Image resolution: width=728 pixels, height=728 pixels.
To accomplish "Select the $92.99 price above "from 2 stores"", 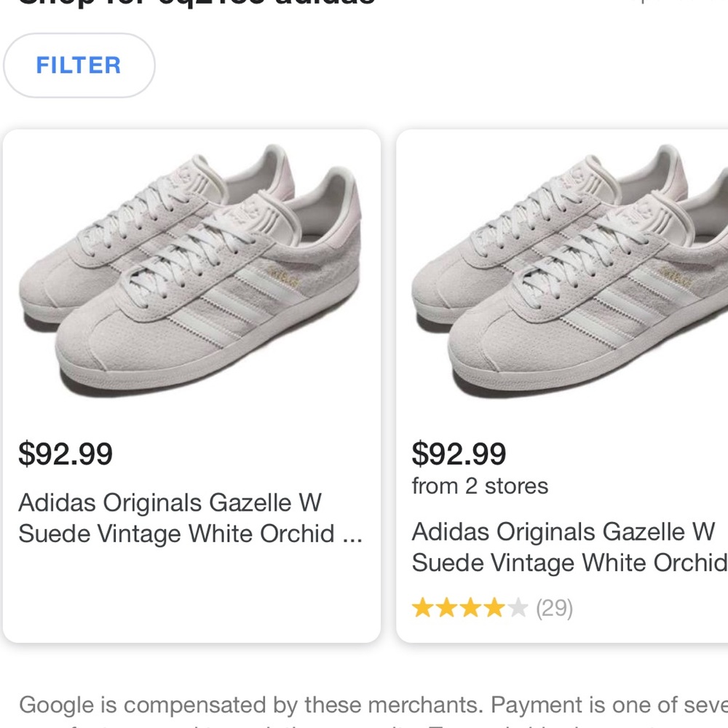I will [459, 454].
